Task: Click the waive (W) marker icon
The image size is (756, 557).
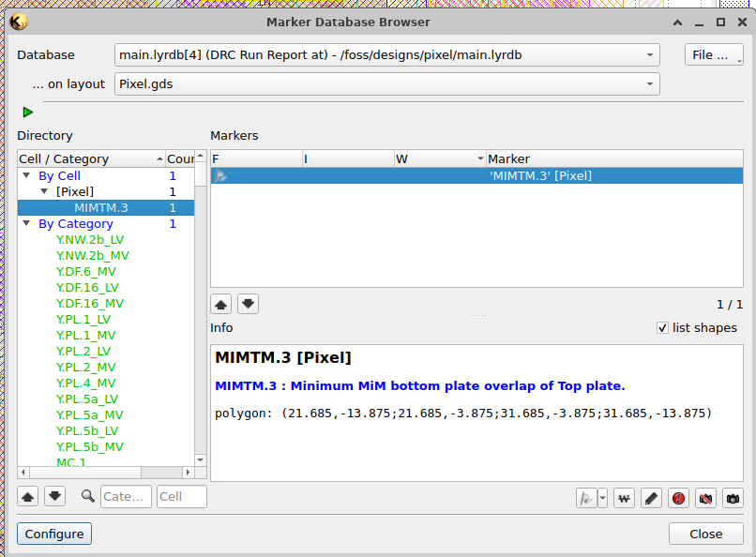Action: click(624, 498)
